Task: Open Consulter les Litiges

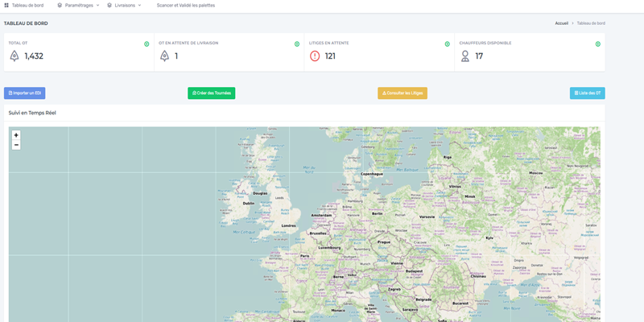Action: 402,93
